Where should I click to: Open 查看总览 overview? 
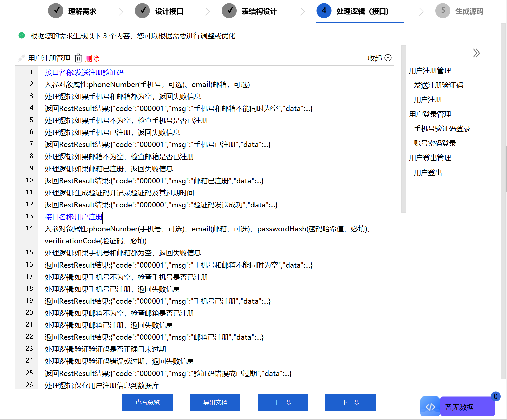(147, 402)
